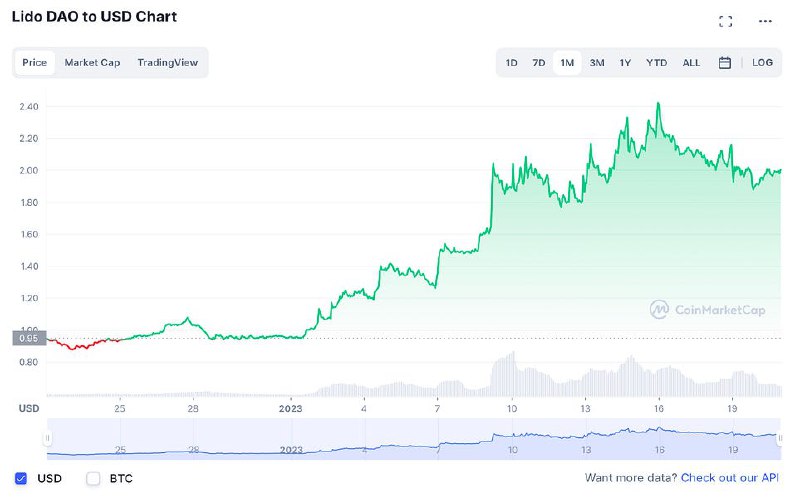Click left handle of range selector
Screen dimensions: 800x498
click(47, 437)
